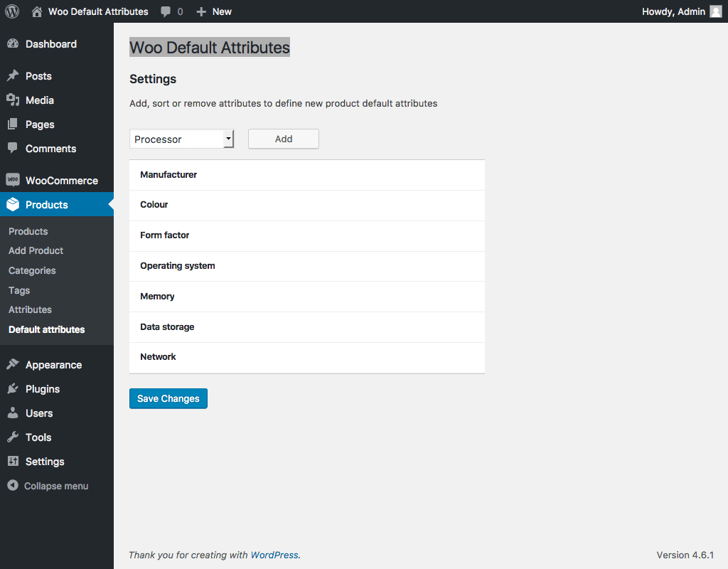Image resolution: width=728 pixels, height=569 pixels.
Task: Go to Posts menu
Action: [38, 76]
